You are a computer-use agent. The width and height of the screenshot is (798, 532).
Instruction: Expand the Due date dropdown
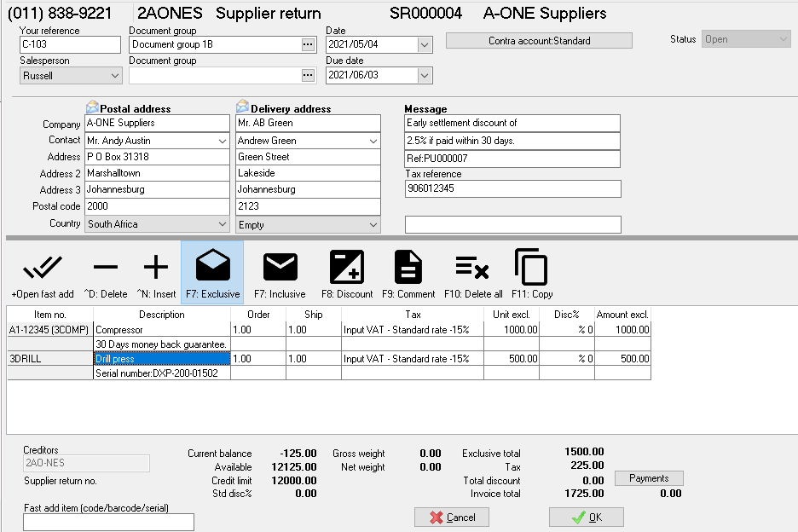click(x=425, y=76)
